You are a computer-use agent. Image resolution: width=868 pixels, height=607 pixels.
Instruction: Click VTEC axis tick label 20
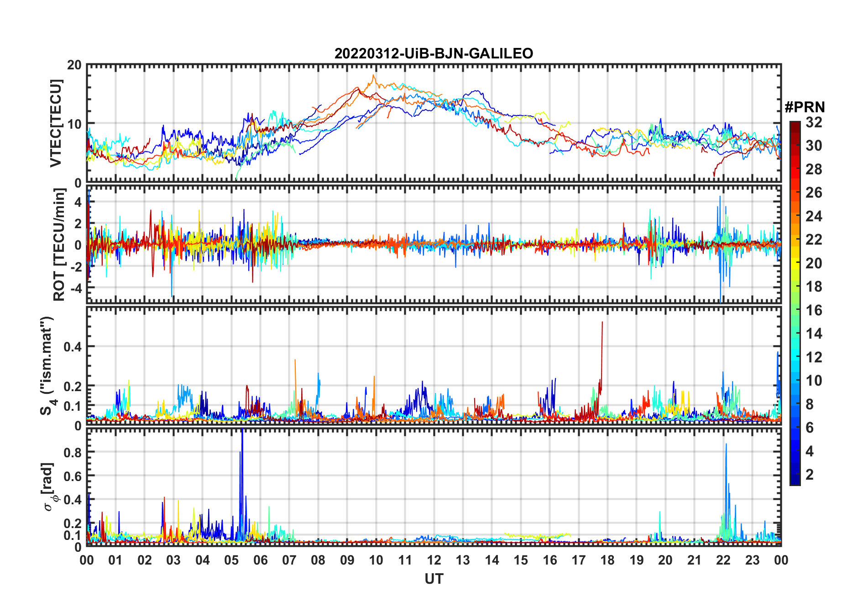74,65
